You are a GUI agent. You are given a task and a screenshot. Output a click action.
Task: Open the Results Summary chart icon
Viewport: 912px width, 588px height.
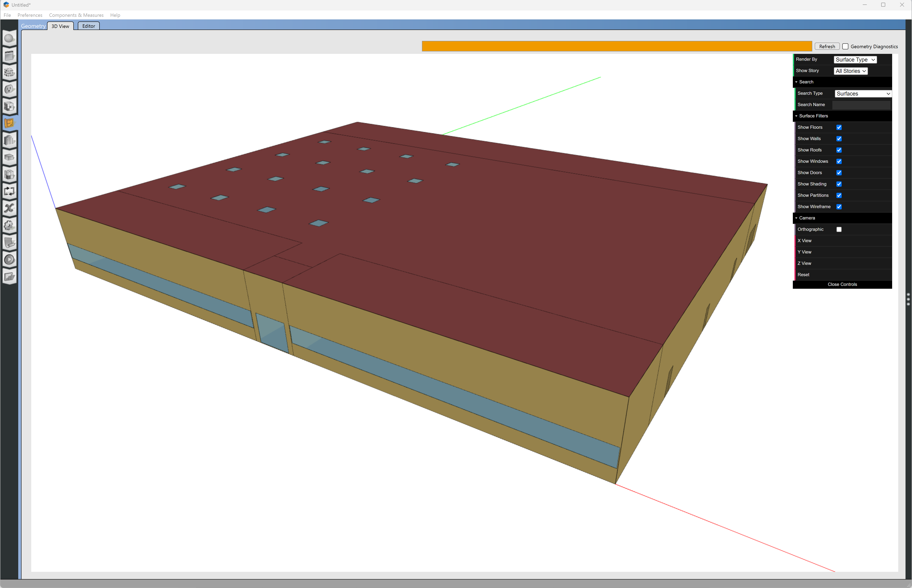pos(9,277)
